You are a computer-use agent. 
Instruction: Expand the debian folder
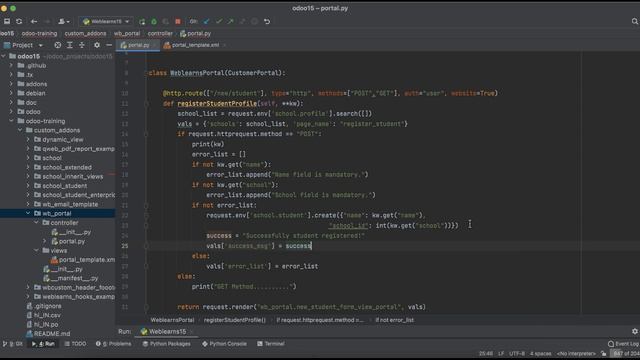(11, 93)
